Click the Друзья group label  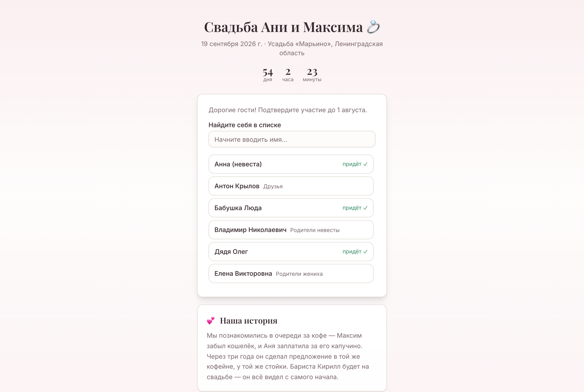click(x=273, y=186)
